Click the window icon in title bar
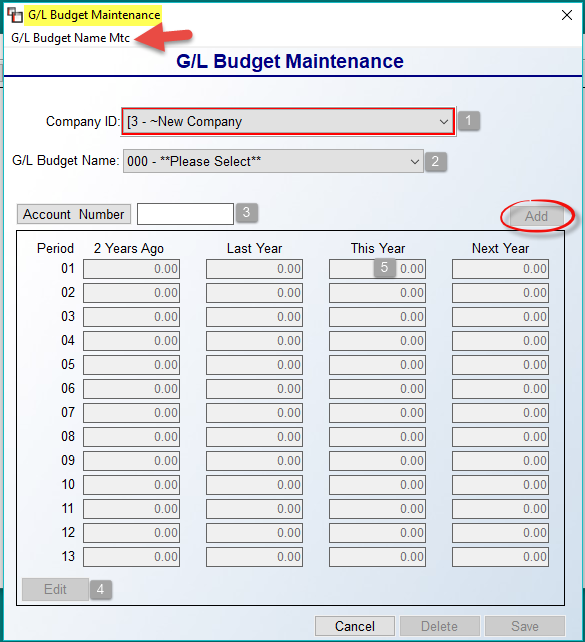The width and height of the screenshot is (585, 642). 15,15
